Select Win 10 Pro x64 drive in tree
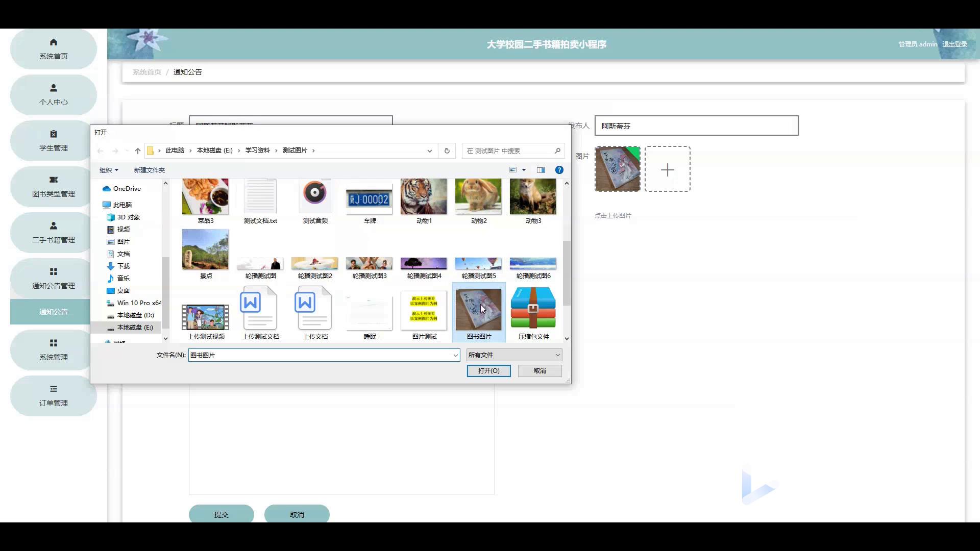The width and height of the screenshot is (980, 551). (x=134, y=303)
